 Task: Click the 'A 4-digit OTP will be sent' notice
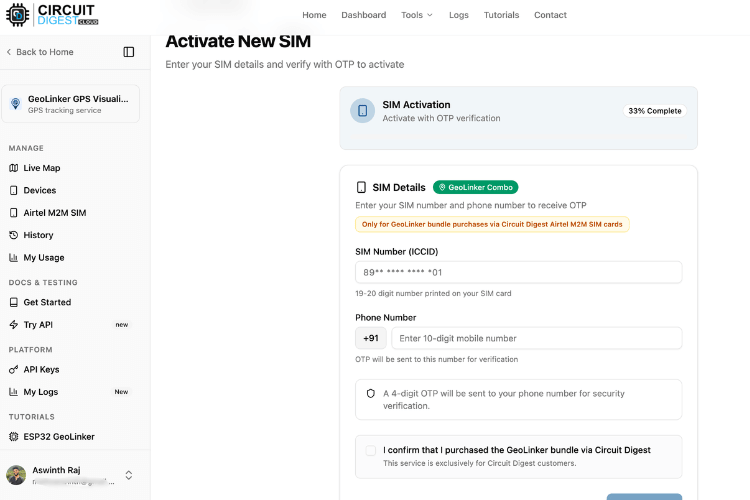(x=518, y=400)
